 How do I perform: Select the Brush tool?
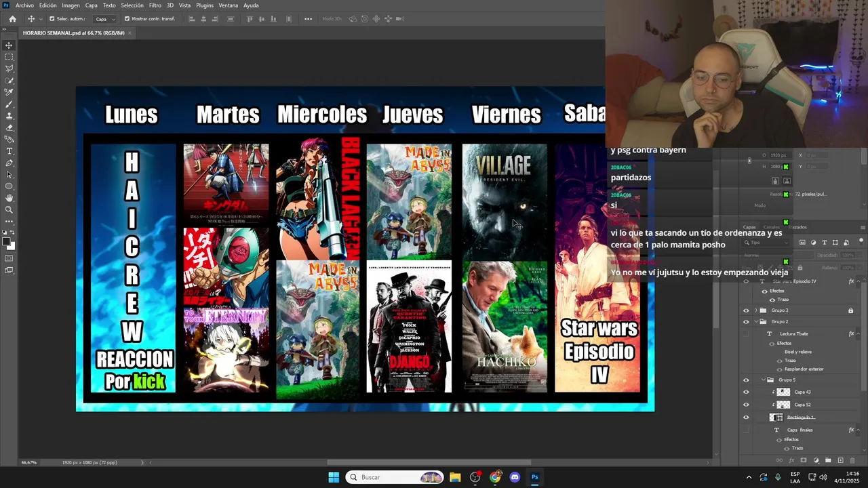(x=9, y=104)
